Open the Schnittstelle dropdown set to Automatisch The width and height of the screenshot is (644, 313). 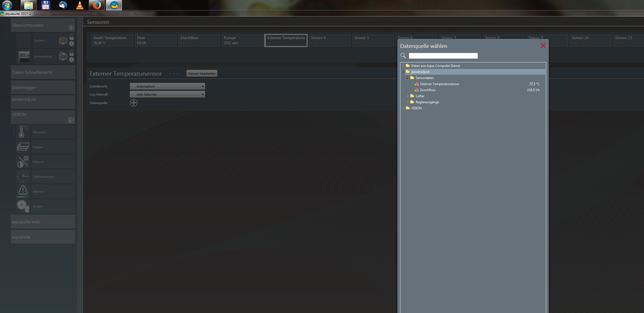[x=167, y=86]
